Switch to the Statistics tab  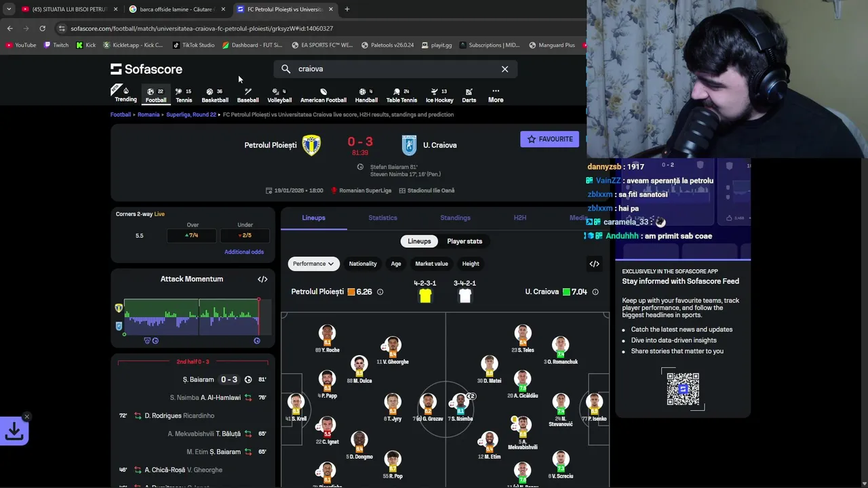click(x=382, y=218)
